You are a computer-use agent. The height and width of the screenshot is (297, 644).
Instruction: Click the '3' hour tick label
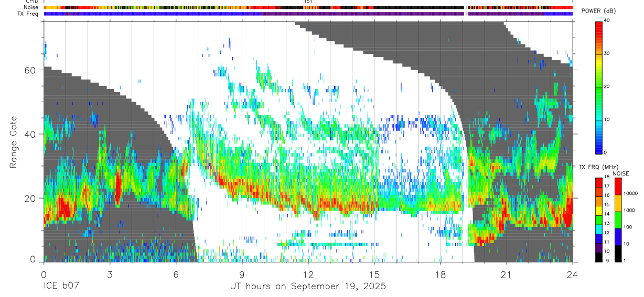pyautogui.click(x=110, y=274)
